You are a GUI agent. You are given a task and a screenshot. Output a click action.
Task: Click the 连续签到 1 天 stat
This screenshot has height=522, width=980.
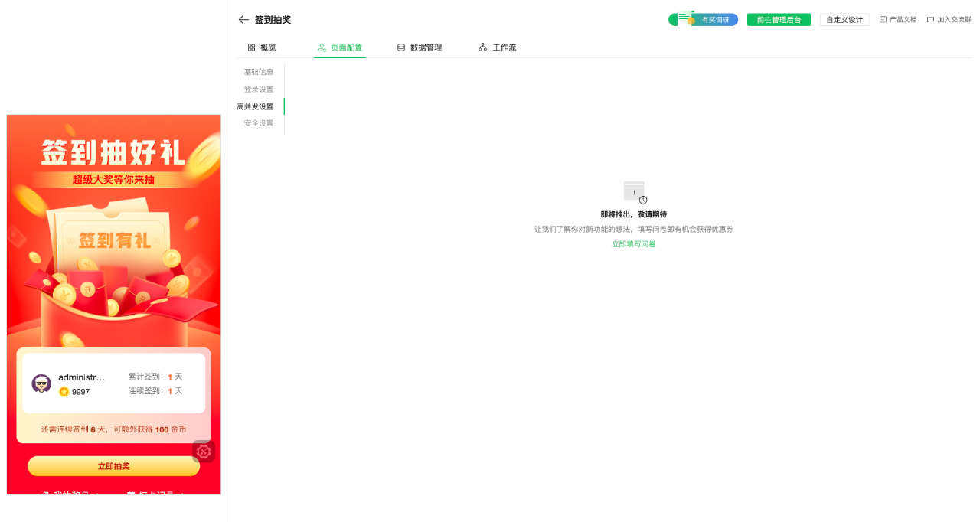[155, 391]
